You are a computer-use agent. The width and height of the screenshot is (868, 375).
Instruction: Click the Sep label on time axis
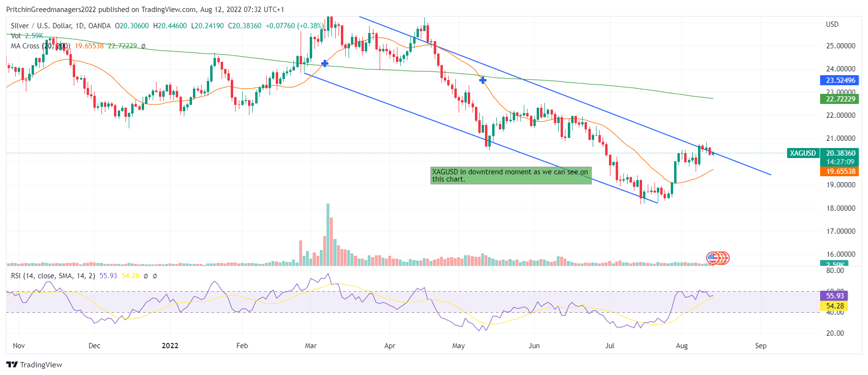point(761,346)
